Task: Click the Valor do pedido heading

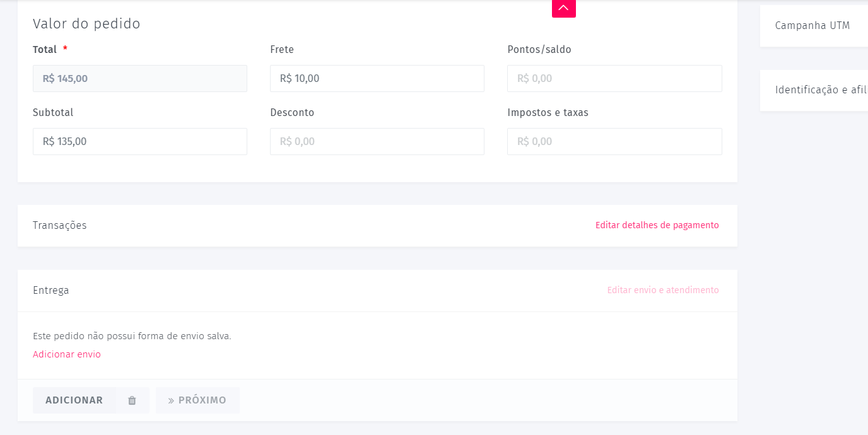Action: click(86, 24)
